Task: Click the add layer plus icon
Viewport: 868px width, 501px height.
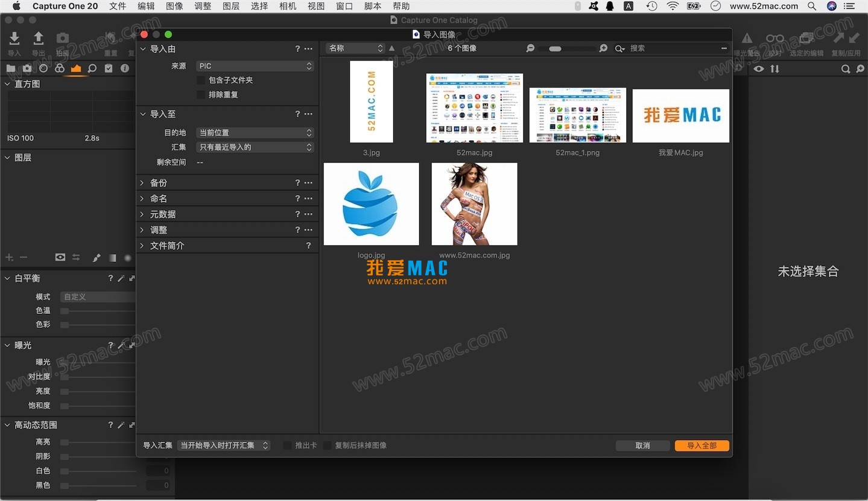Action: (9, 258)
